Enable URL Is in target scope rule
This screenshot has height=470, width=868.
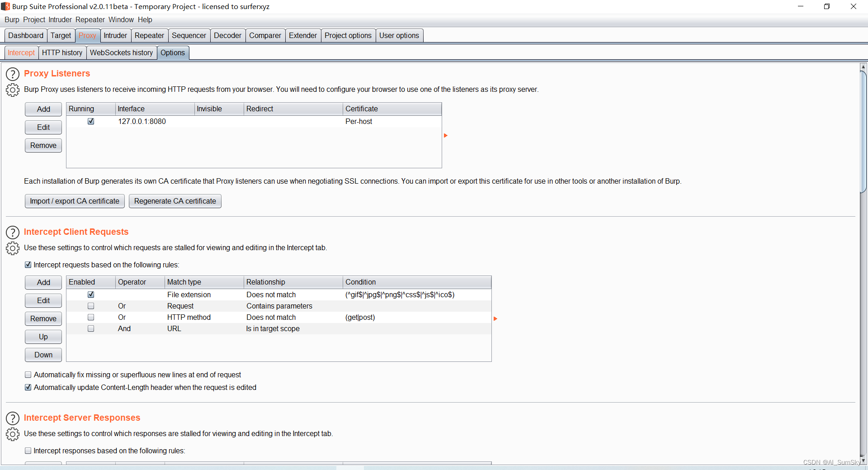pyautogui.click(x=91, y=328)
